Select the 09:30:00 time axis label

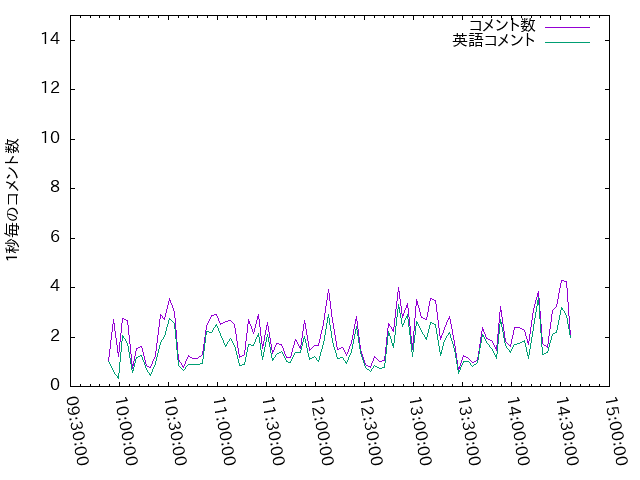click(78, 430)
